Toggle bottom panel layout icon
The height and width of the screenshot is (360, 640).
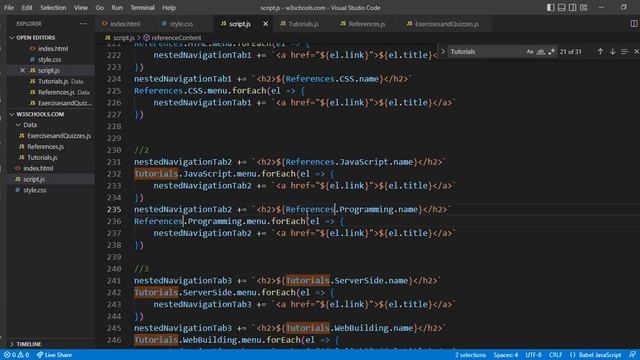point(562,7)
